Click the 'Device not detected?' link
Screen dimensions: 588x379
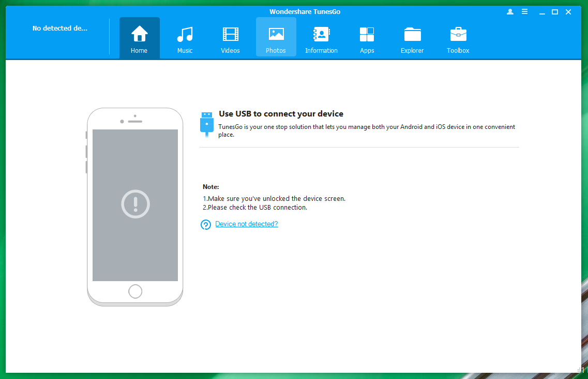click(246, 224)
